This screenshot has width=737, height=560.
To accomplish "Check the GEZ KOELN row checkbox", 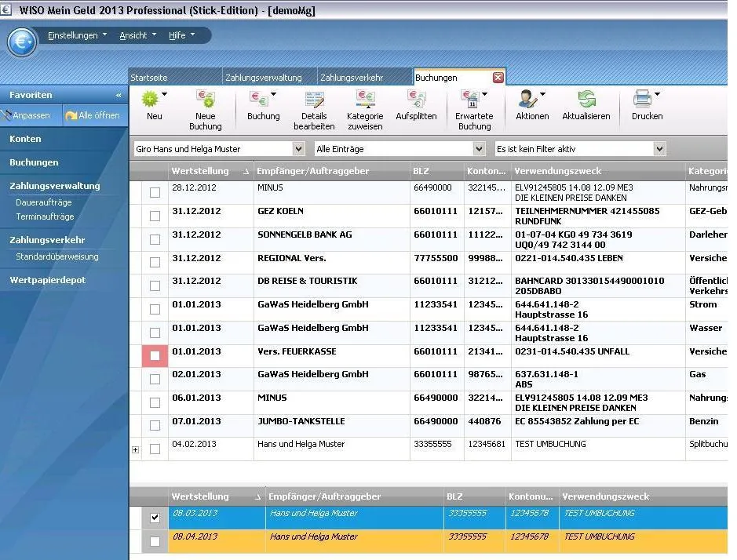I will [155, 216].
